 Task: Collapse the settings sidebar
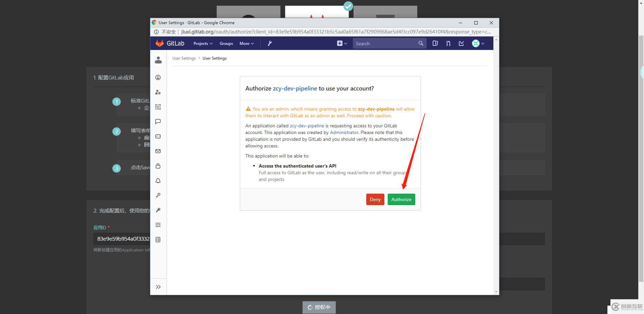pos(158,287)
